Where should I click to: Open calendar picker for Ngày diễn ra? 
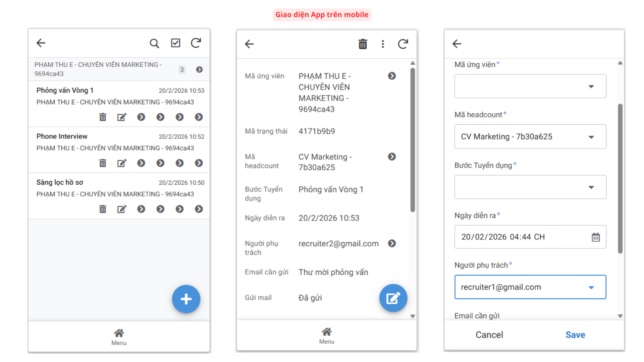(595, 237)
